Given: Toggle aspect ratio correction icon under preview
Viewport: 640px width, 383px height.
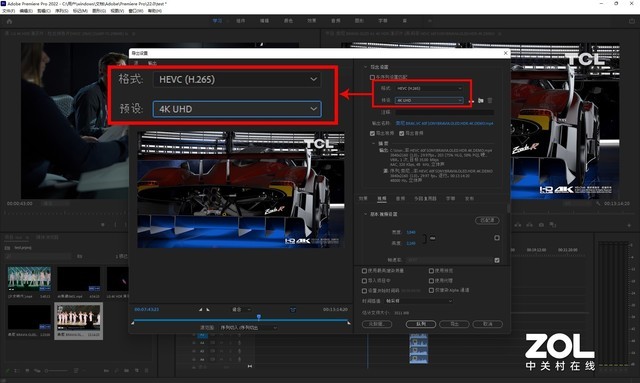Looking at the screenshot, I should 293,310.
